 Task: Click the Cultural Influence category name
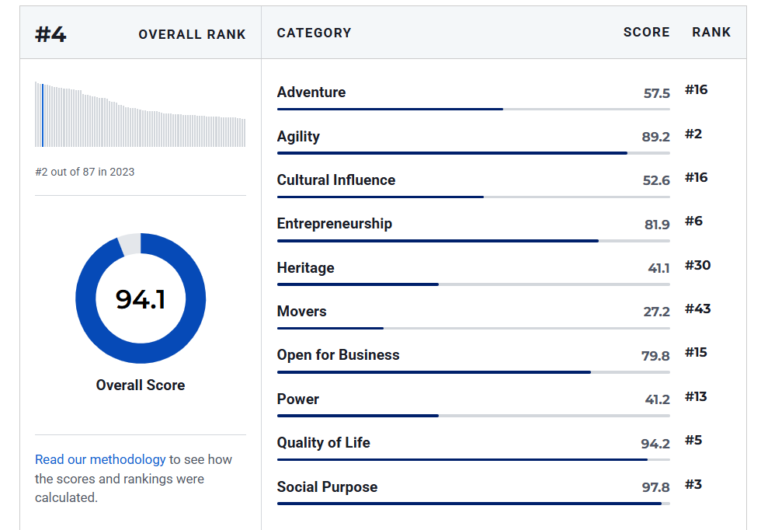pos(336,180)
